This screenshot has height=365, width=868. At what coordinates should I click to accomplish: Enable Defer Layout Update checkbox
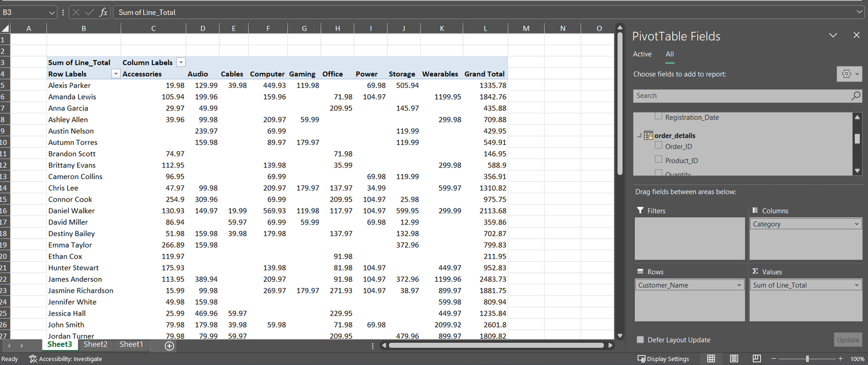[640, 340]
